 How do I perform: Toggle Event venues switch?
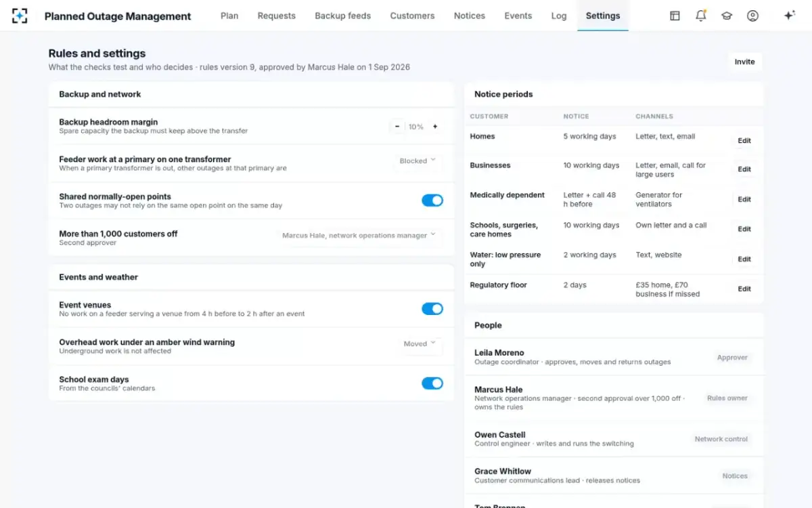coord(432,309)
